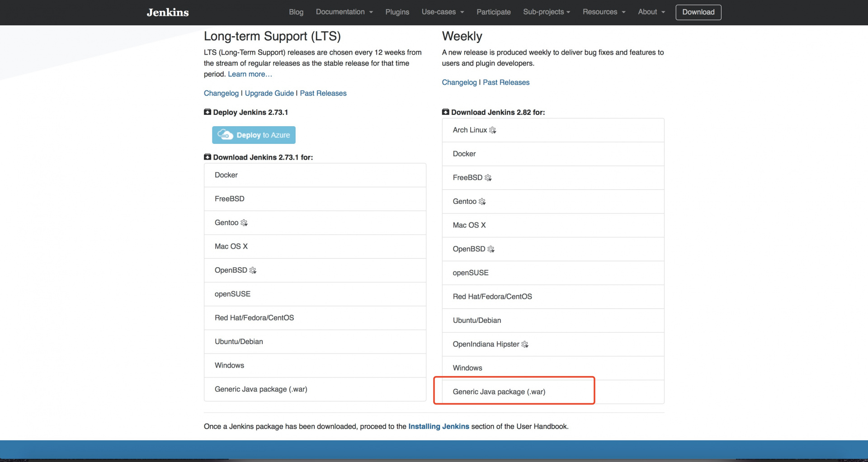Open the Weekly Changelog link
The height and width of the screenshot is (462, 868).
459,82
